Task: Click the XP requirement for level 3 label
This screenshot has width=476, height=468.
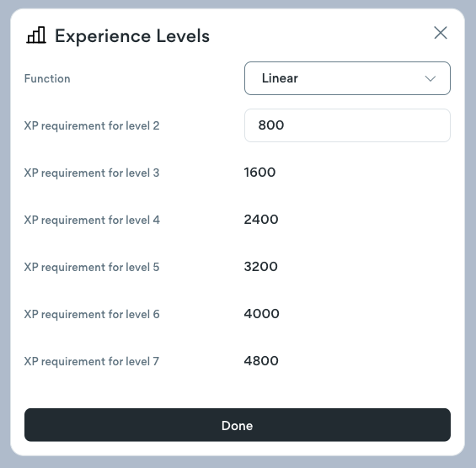Action: pos(92,173)
